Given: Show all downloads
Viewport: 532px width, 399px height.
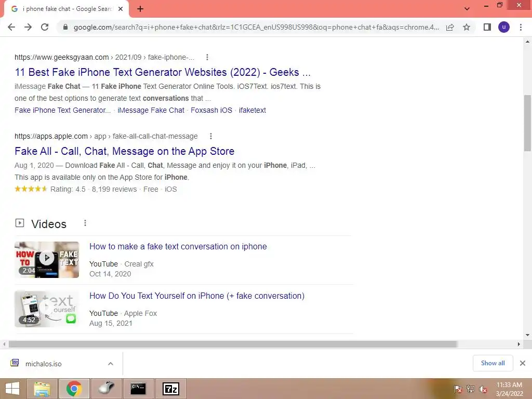Looking at the screenshot, I should pyautogui.click(x=493, y=363).
